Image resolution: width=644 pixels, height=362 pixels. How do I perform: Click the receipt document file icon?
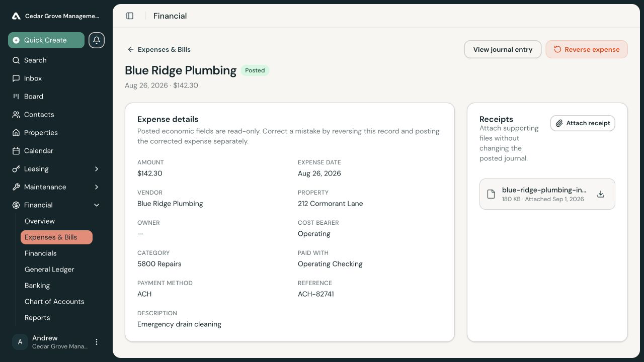491,194
